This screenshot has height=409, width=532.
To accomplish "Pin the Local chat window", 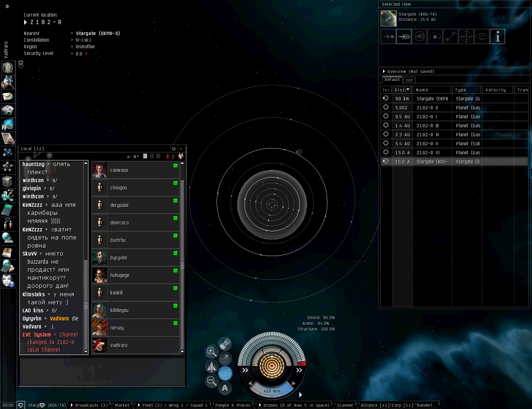I will (x=174, y=149).
